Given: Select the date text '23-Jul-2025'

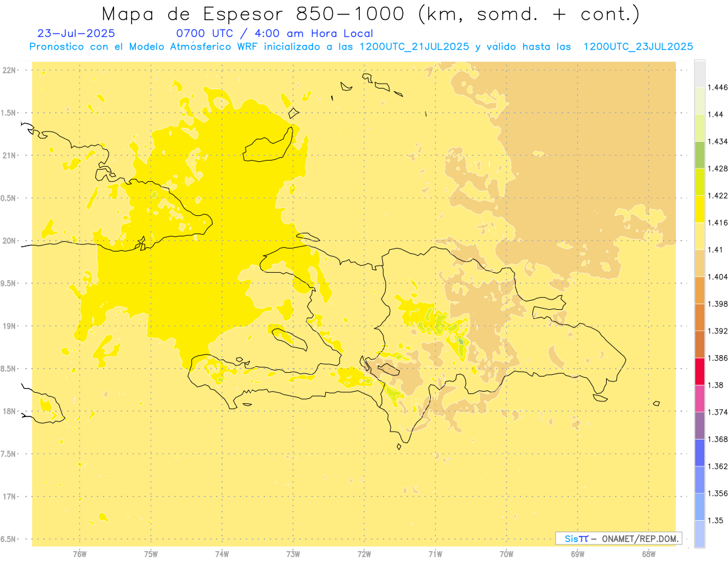Looking at the screenshot, I should 76,33.
